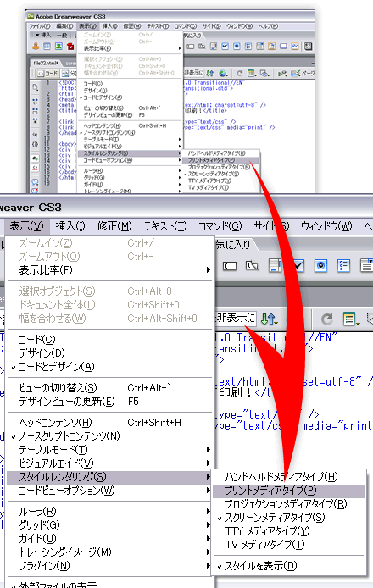Choose デザインビューの更新(E) in the enlarged menu
373x588 pixels.
[110, 402]
